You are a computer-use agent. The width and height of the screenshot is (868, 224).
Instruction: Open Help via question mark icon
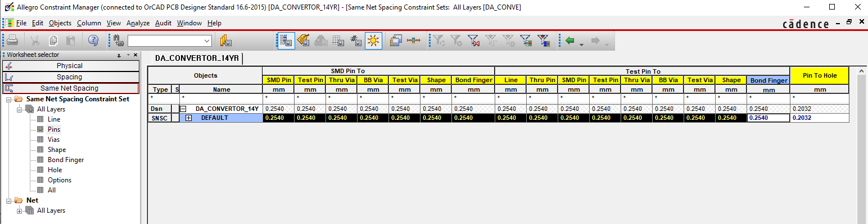pyautogui.click(x=93, y=41)
